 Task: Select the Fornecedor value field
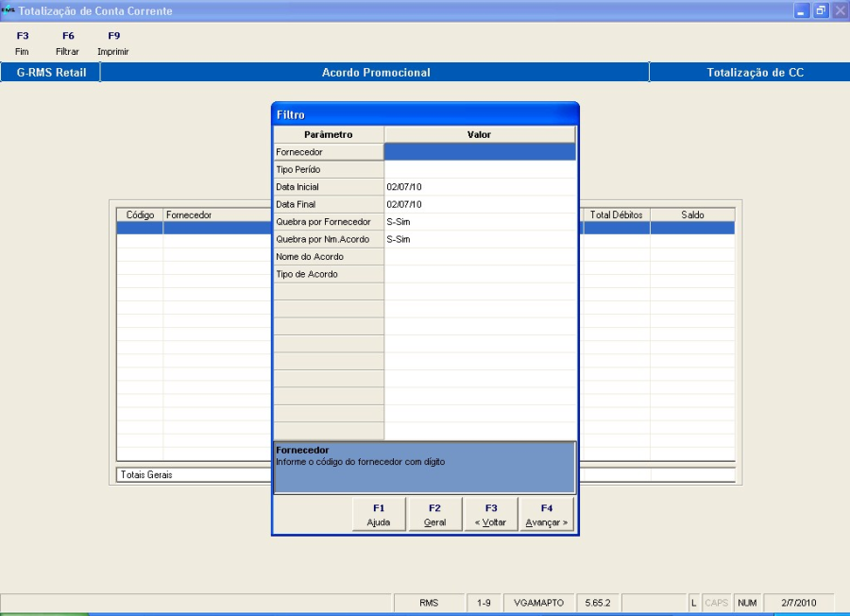480,152
